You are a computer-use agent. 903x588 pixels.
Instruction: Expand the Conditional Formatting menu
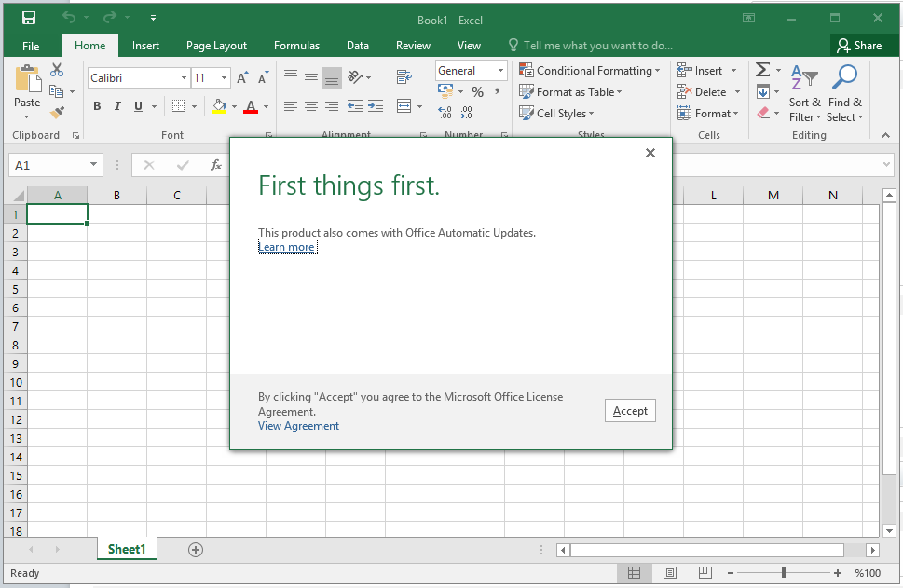[x=590, y=70]
